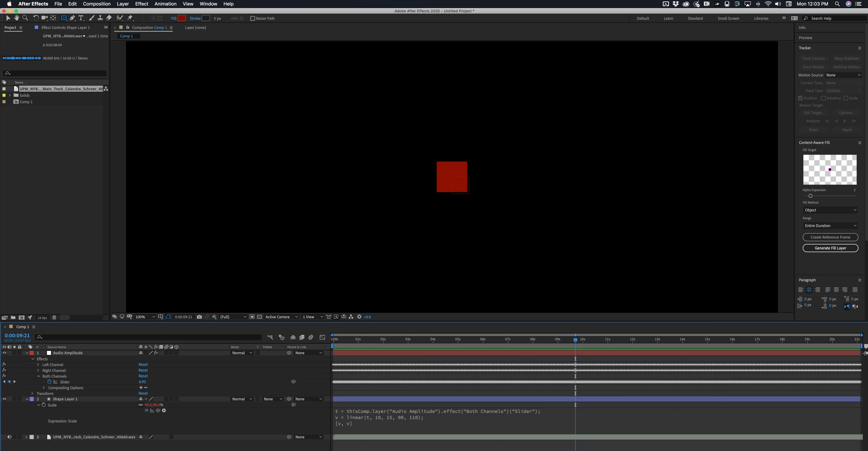Viewport: 868px width, 451px height.
Task: Select the Pen tool
Action: [x=72, y=18]
